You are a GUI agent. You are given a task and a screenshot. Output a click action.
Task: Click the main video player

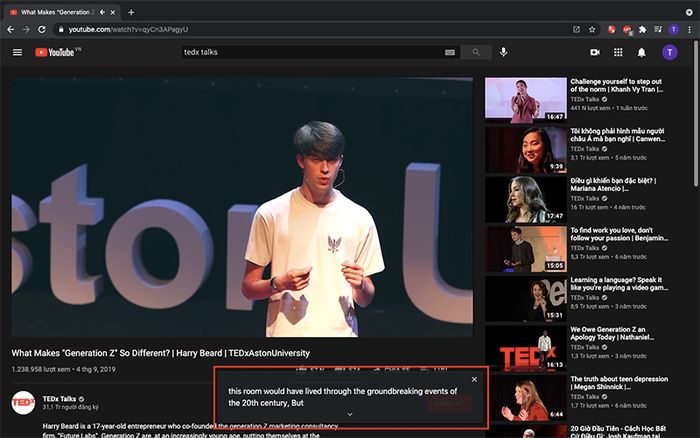pyautogui.click(x=242, y=207)
